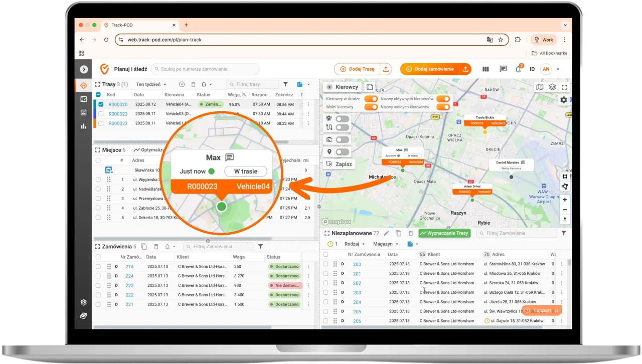Expand the Ten tydzień period dropdown

(151, 84)
